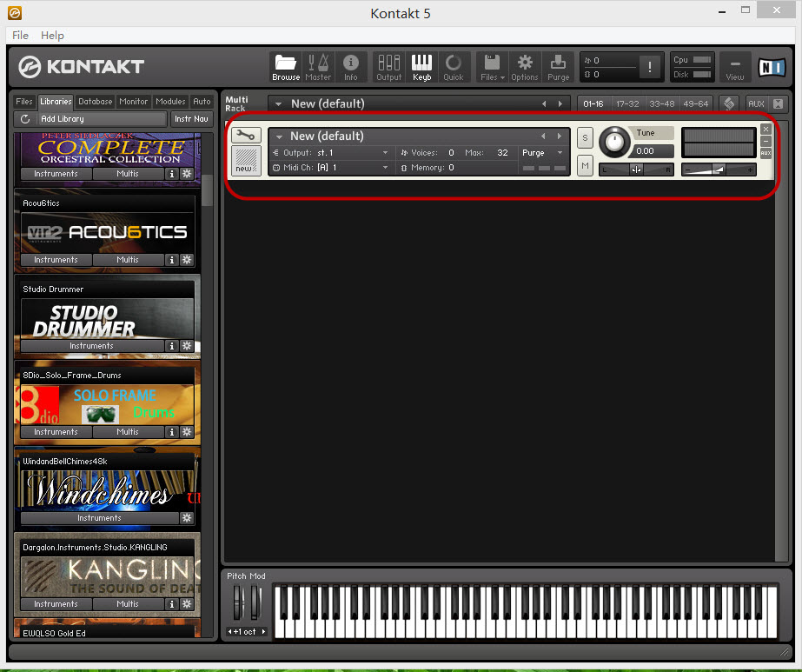Minimize all instrument headers in rack
The width and height of the screenshot is (802, 672).
778,104
